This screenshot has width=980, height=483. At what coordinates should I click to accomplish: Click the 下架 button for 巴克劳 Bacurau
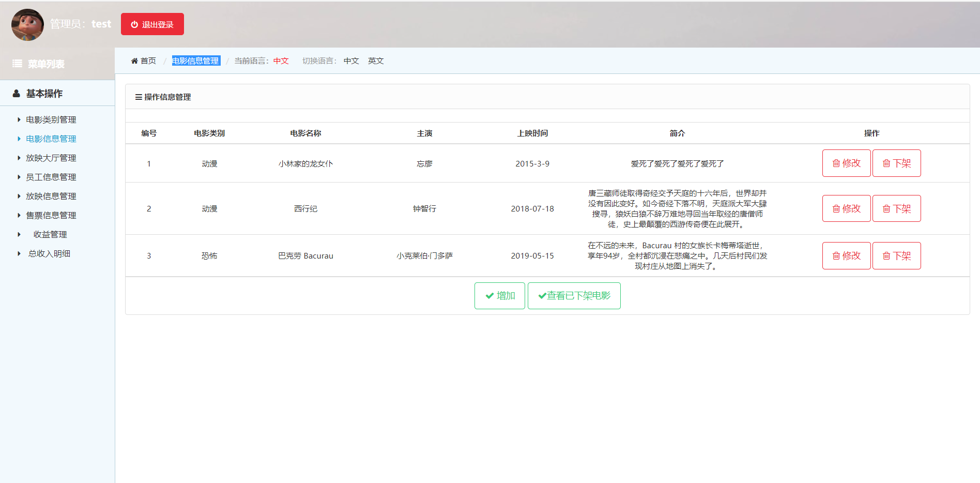click(x=896, y=255)
